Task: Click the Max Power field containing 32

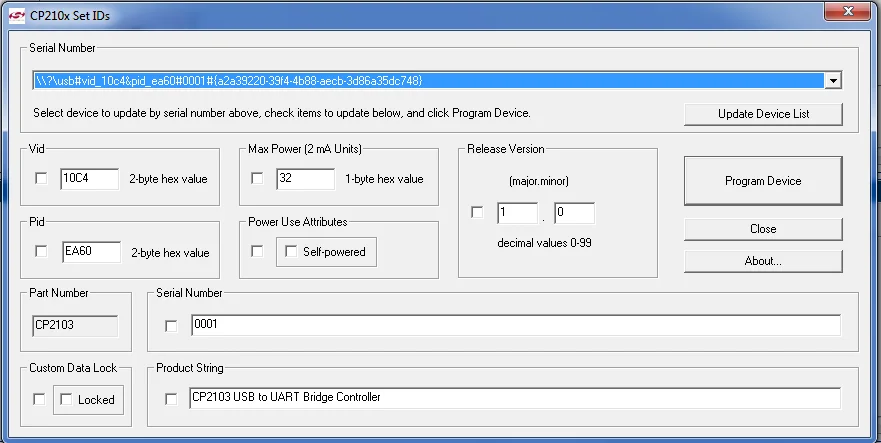Action: (x=305, y=179)
